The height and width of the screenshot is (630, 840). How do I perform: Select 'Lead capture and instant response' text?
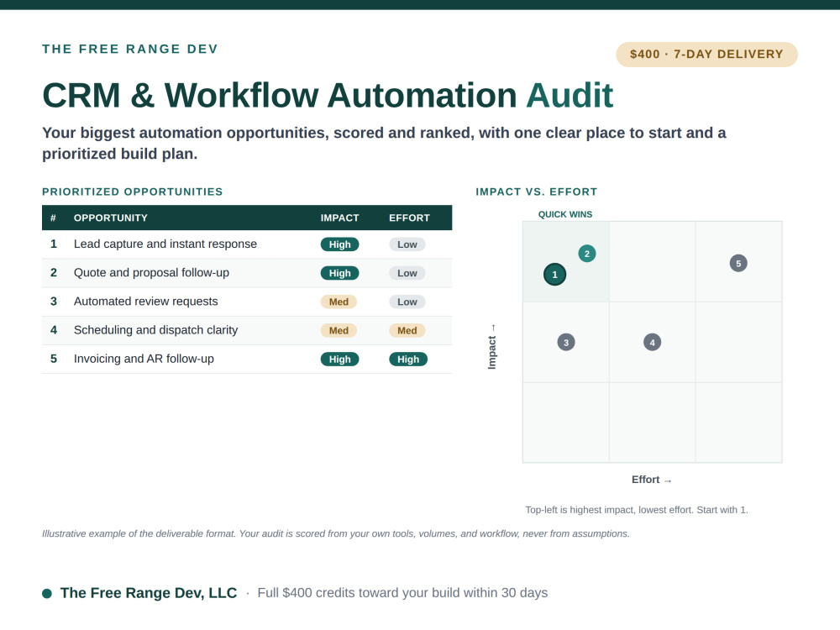pyautogui.click(x=165, y=244)
